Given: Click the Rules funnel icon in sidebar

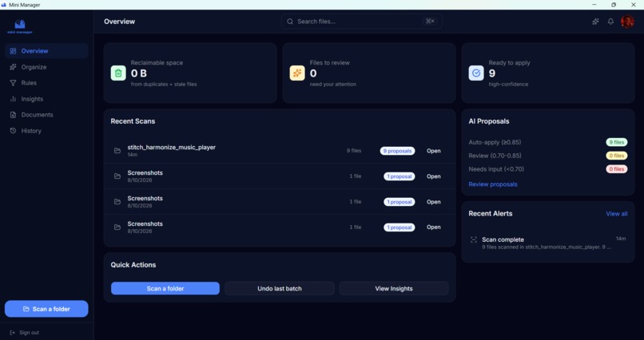Looking at the screenshot, I should pyautogui.click(x=13, y=83).
